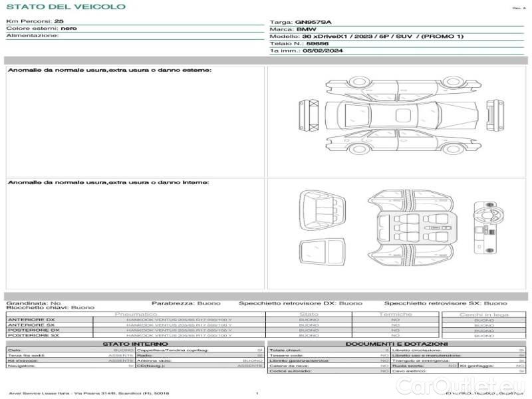The height and width of the screenshot is (399, 532).
Task: Click the DOCUMENTI E DOTAZIONI section header
Action: point(396,344)
